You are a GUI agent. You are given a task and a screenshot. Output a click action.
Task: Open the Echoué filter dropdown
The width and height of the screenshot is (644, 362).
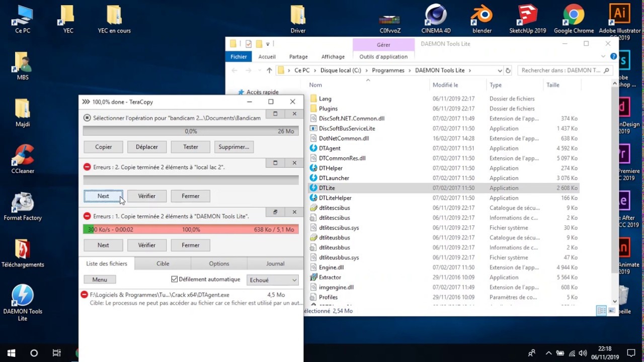273,280
